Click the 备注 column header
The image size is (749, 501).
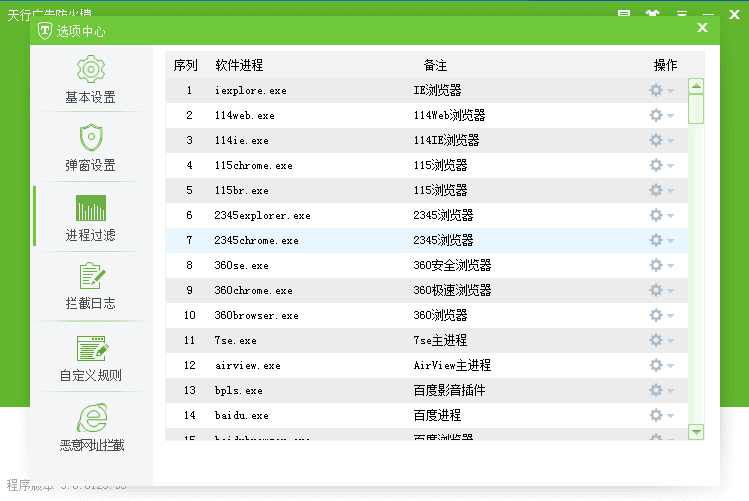click(x=435, y=65)
